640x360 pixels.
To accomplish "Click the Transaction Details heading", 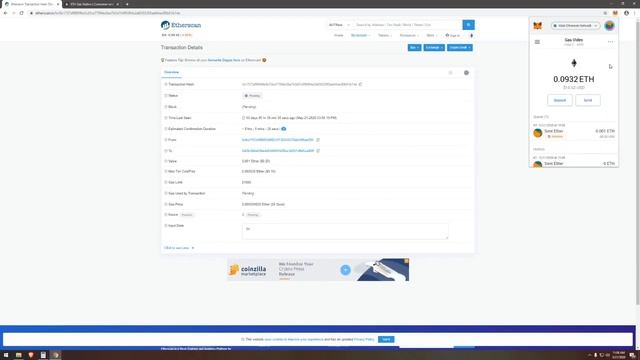I will click(182, 48).
